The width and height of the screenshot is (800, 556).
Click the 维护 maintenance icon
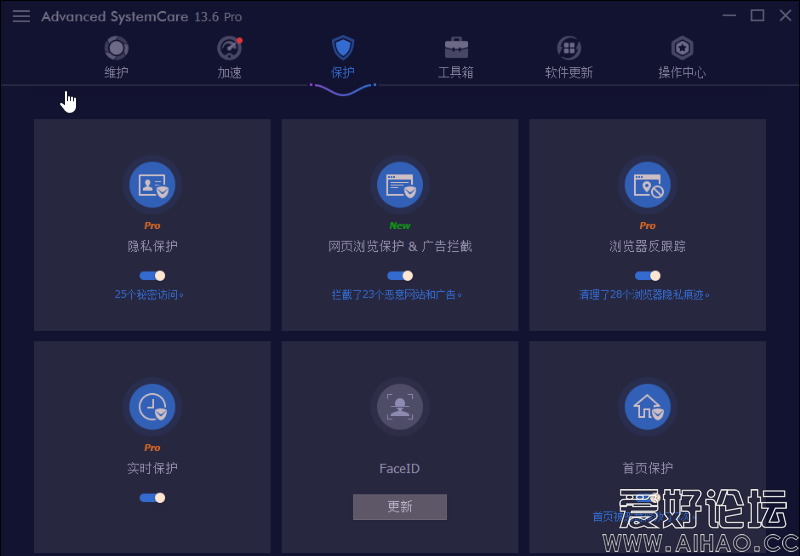pos(116,48)
